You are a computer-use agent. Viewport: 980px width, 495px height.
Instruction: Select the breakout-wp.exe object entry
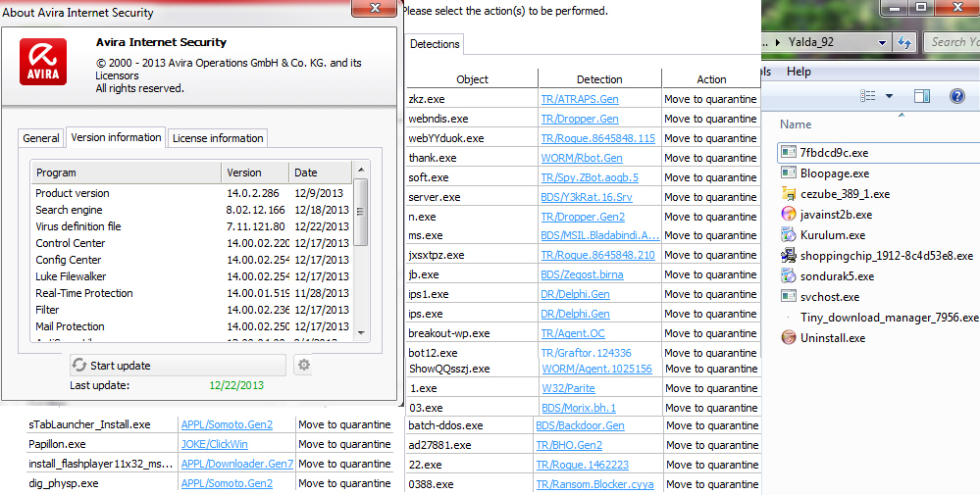(x=448, y=333)
